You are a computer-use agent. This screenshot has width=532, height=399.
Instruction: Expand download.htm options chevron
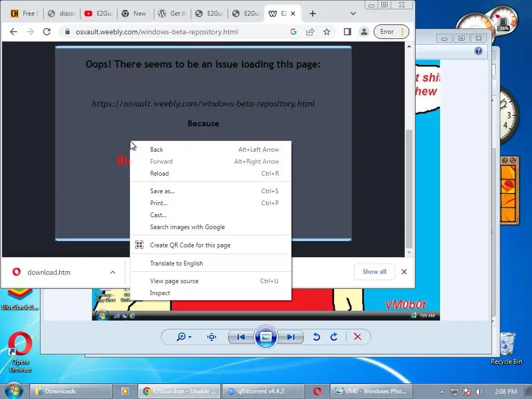point(113,272)
